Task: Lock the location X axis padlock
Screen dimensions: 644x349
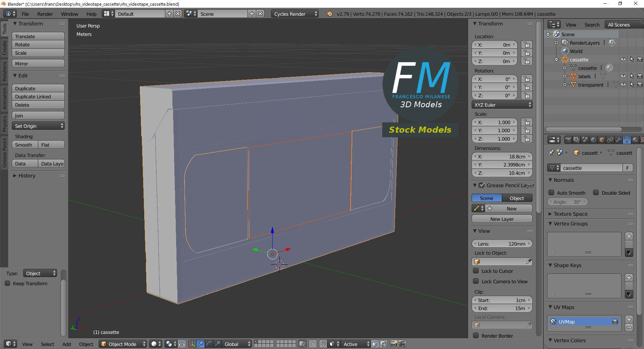Action: pyautogui.click(x=527, y=45)
